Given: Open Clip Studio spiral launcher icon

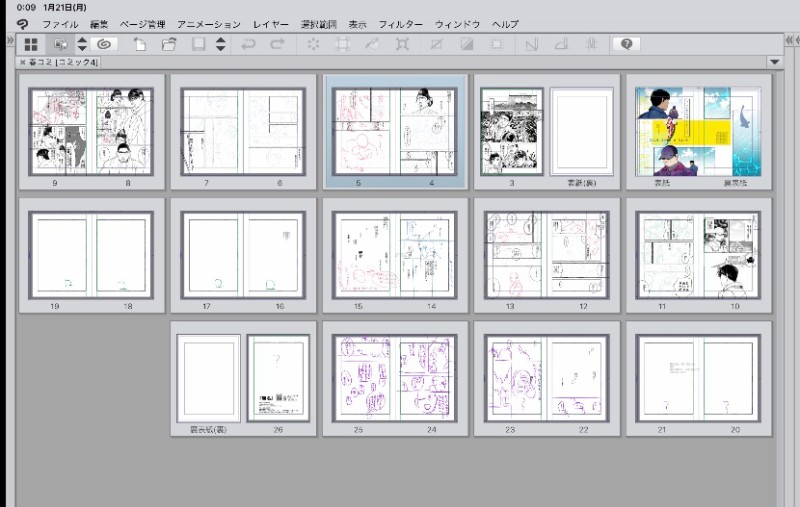Looking at the screenshot, I should pos(104,44).
